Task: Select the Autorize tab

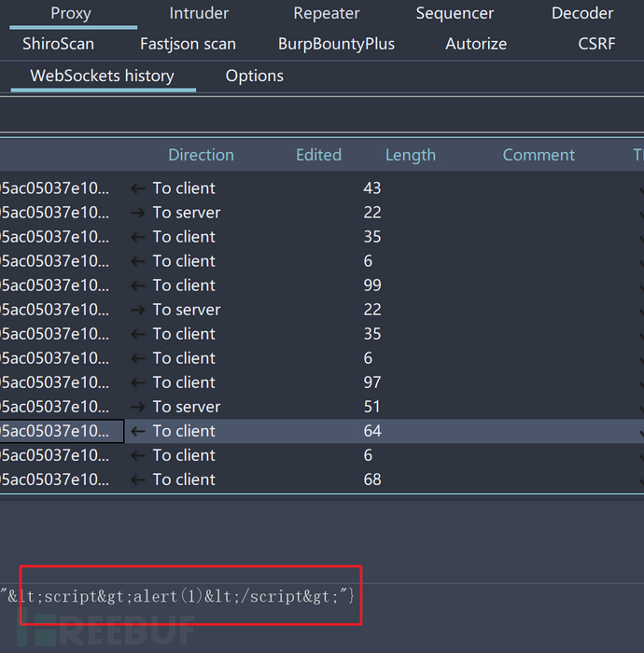Action: click(x=476, y=44)
